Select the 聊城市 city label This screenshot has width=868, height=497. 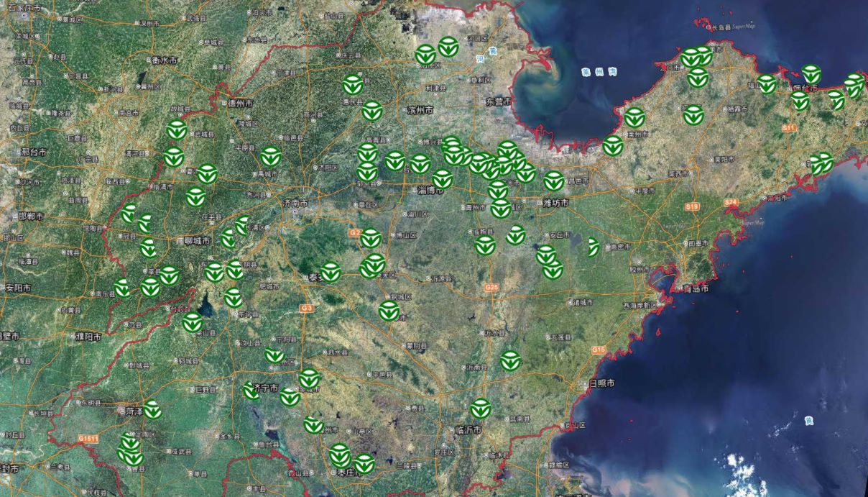click(196, 240)
